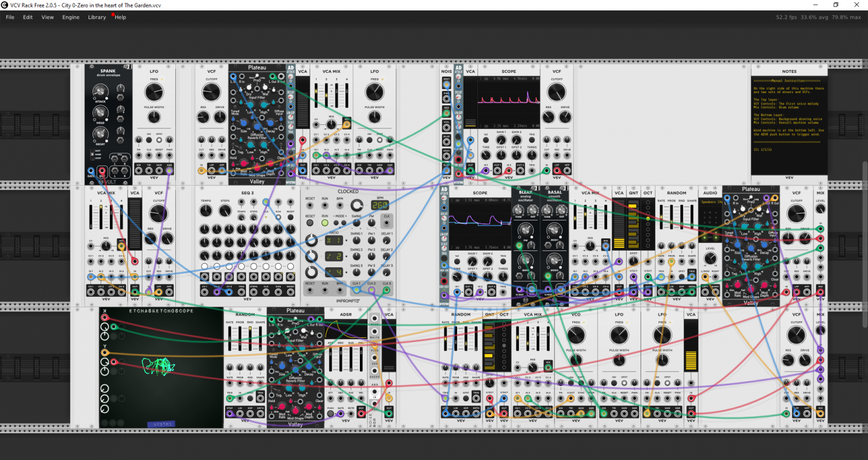
Task: Click the MODE minus button on CLOCKED
Action: 337,223
